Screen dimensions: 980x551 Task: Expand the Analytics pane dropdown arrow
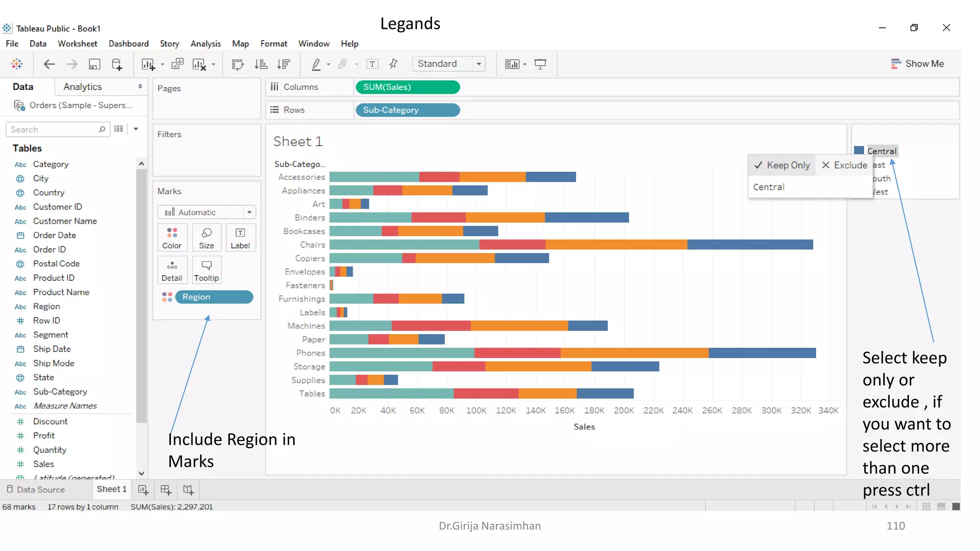pyautogui.click(x=140, y=87)
